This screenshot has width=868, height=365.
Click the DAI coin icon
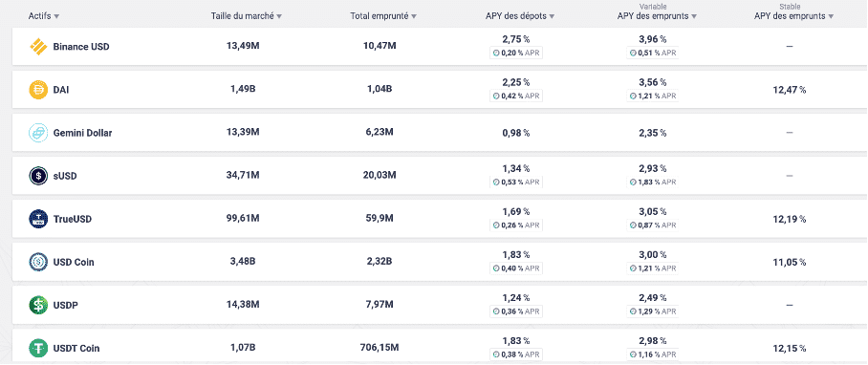[x=38, y=90]
